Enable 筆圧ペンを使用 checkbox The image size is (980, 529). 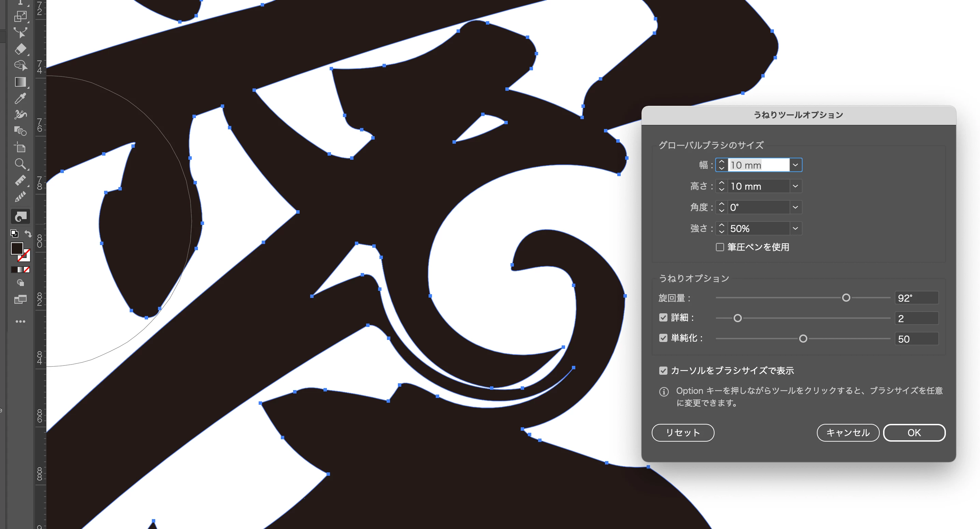[x=720, y=247]
